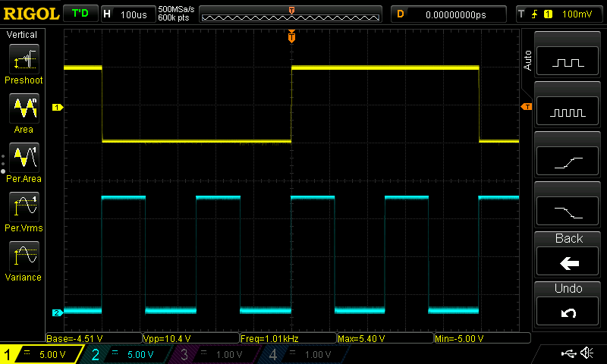Select channel 4 1.00 V tab
This screenshot has height=364, width=607.
coord(304,354)
